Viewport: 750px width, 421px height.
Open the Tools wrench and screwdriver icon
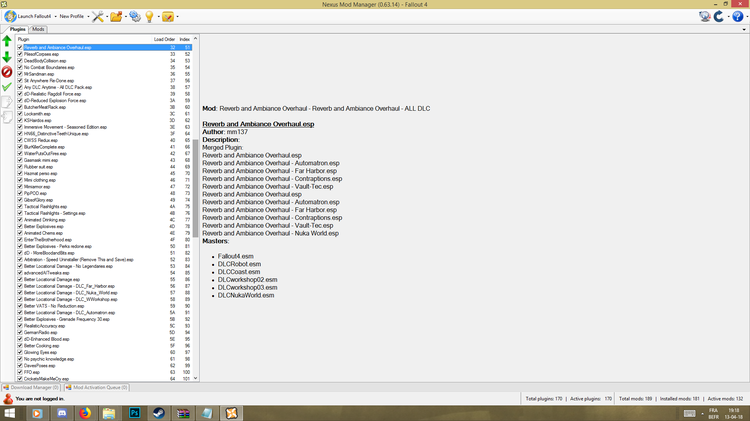pyautogui.click(x=98, y=16)
